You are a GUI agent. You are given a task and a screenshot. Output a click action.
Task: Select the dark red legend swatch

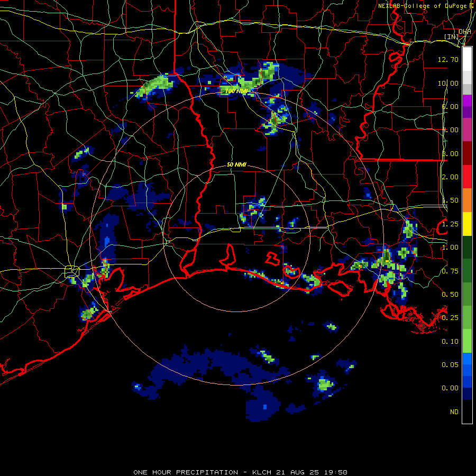[x=467, y=153]
